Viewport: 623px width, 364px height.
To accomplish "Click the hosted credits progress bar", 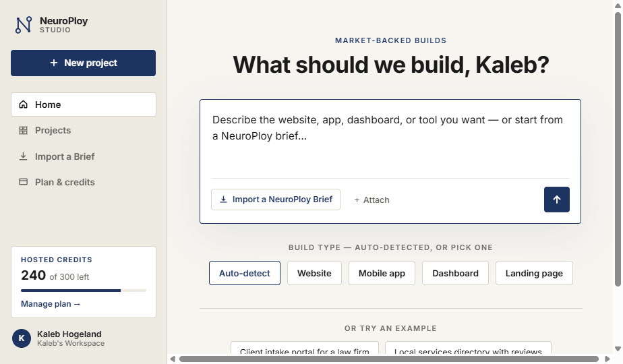I will (x=84, y=291).
